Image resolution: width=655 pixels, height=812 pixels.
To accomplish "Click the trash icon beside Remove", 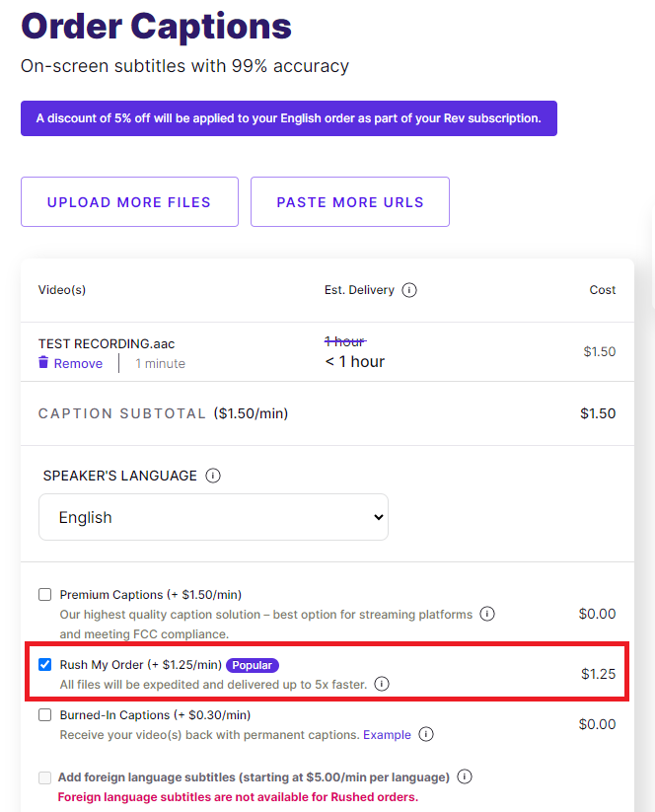I will click(x=43, y=362).
